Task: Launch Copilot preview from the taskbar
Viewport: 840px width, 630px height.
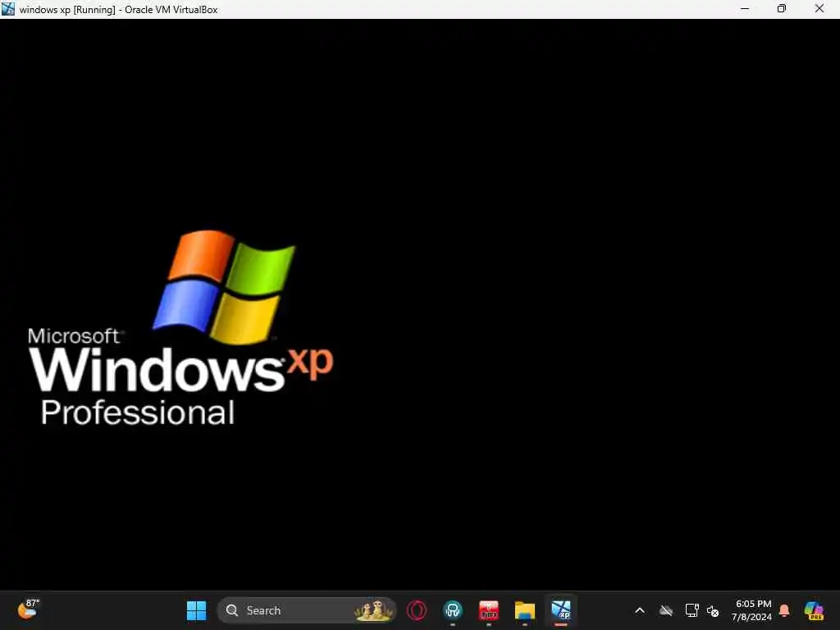Action: 814,610
